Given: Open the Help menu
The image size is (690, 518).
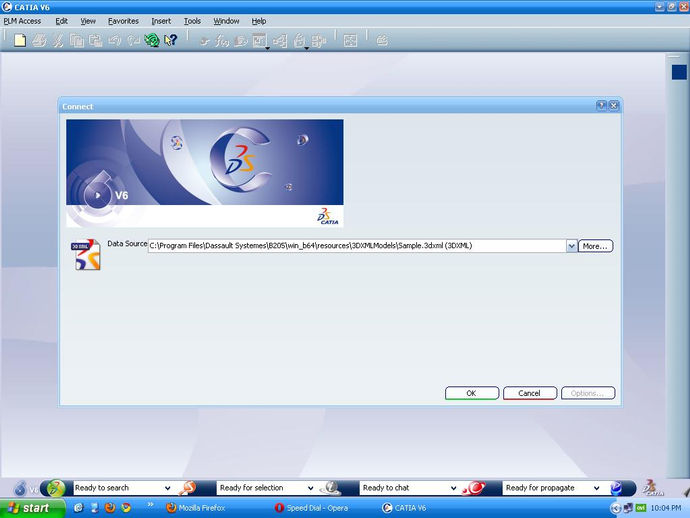Looking at the screenshot, I should pyautogui.click(x=259, y=21).
